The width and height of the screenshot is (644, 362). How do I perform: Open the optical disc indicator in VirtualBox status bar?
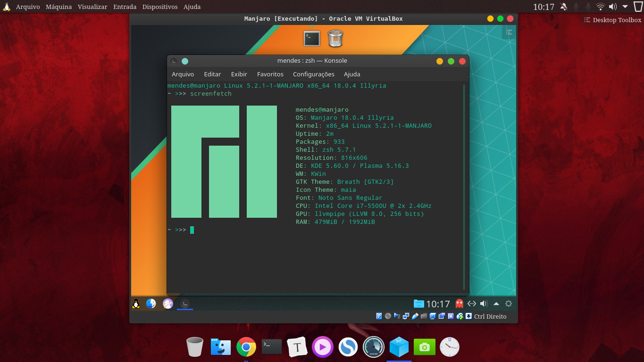coord(388,316)
